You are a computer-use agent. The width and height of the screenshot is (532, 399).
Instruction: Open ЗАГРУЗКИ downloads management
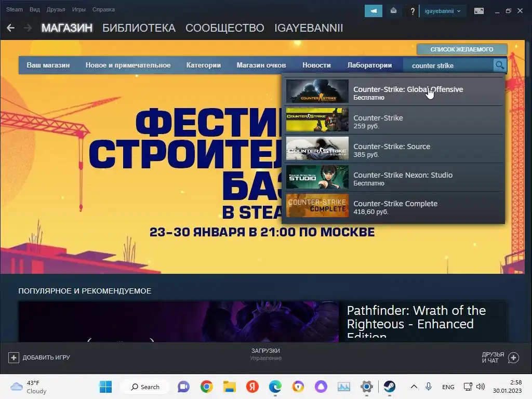[x=265, y=354]
